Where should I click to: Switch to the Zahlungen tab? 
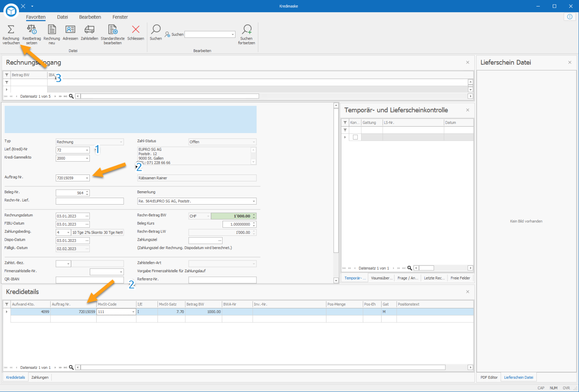[40, 377]
